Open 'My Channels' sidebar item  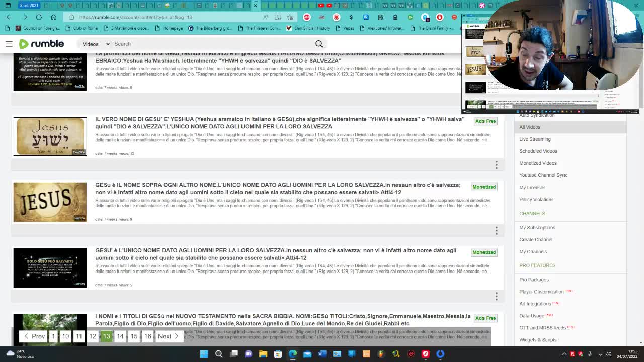point(533,252)
